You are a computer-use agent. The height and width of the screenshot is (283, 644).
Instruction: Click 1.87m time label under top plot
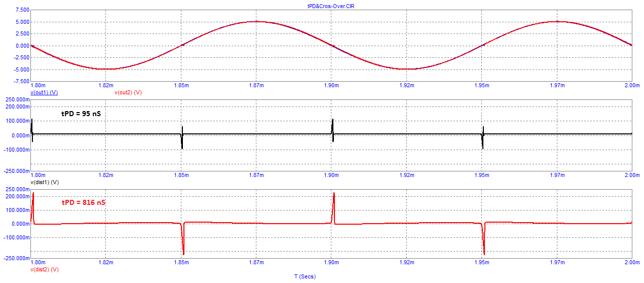(256, 86)
